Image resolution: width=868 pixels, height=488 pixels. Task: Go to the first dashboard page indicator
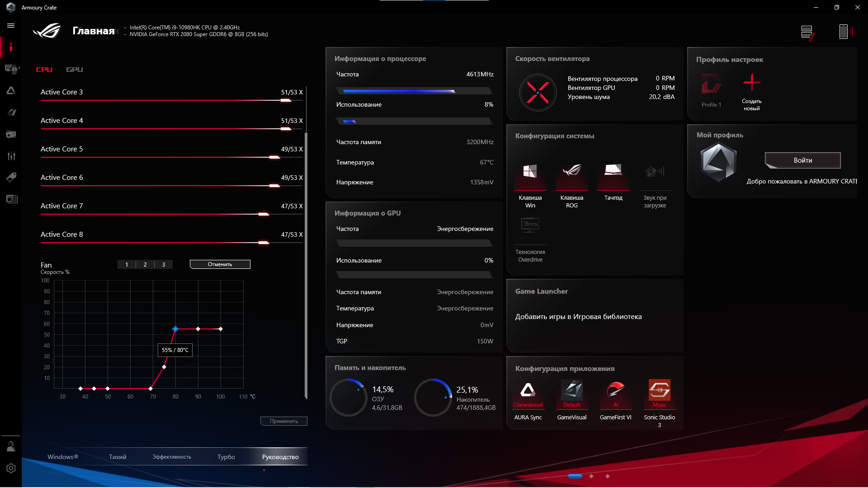coord(575,476)
